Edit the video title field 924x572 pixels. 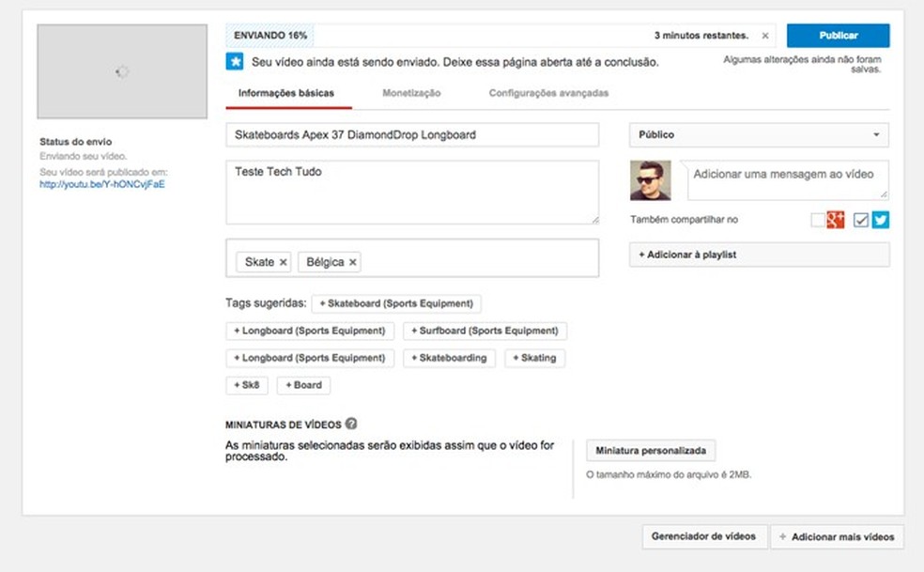point(412,135)
